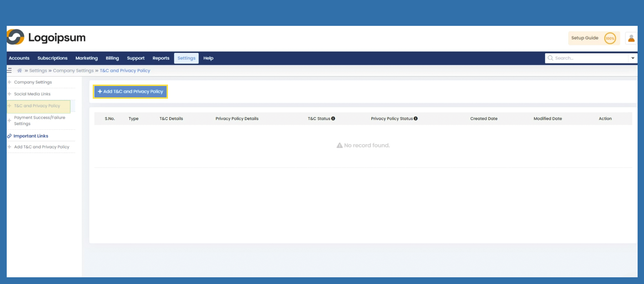Click the Add T&C link under Important Links
The height and width of the screenshot is (284, 644).
[41, 147]
